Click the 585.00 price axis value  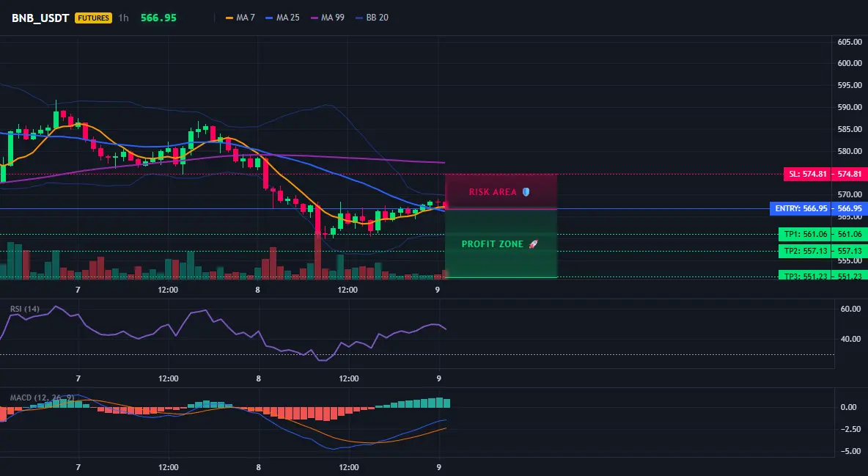(850, 129)
